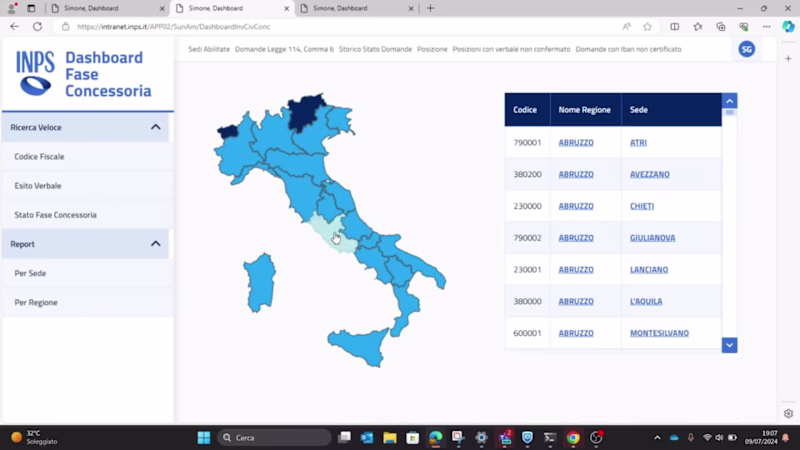Screen dimensions: 800x450
Task: Collapse the Ricerca Veloce section
Action: click(x=156, y=127)
